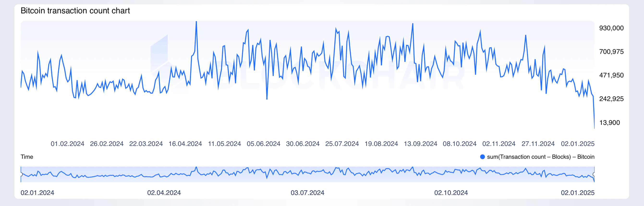Grab the right range slider handle
Screen dimensions: 644x206
(x=594, y=174)
